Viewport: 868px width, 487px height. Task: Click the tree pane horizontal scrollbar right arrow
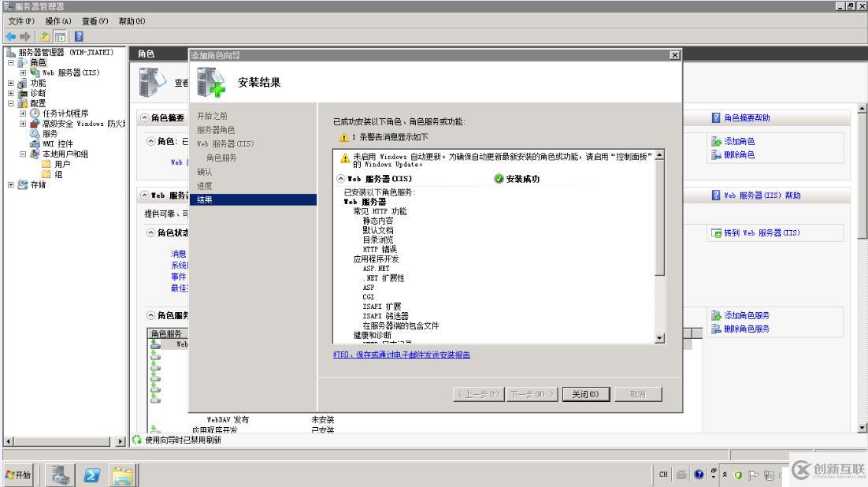(x=121, y=441)
